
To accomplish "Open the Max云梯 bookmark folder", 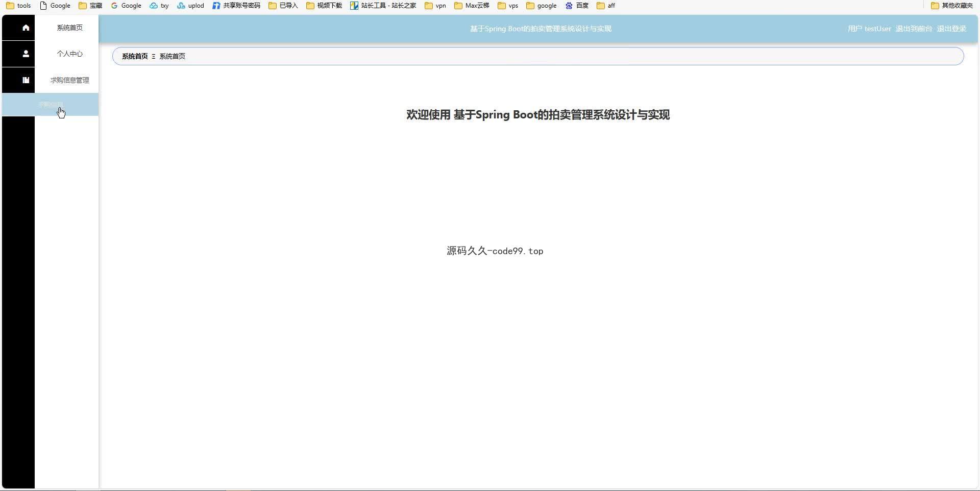I will 472,6.
